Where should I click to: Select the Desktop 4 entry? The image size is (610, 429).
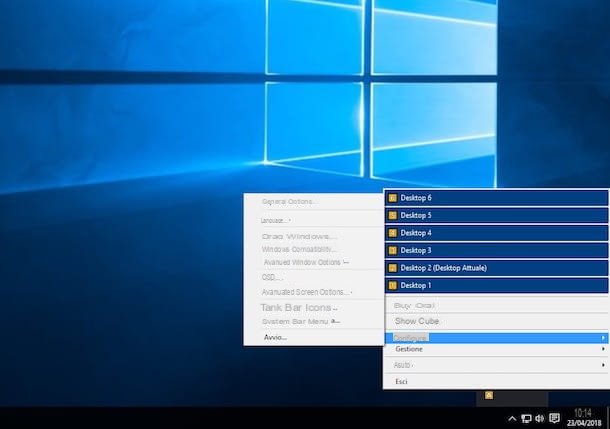(496, 233)
